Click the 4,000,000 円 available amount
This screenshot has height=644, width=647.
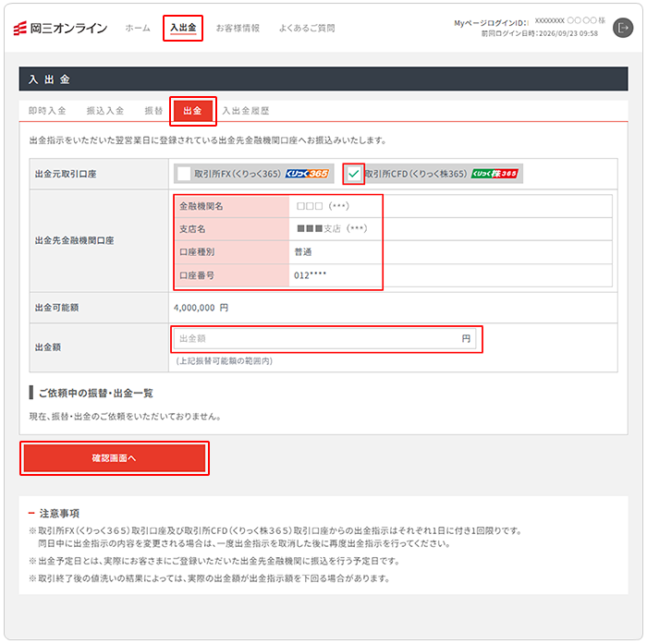(201, 308)
